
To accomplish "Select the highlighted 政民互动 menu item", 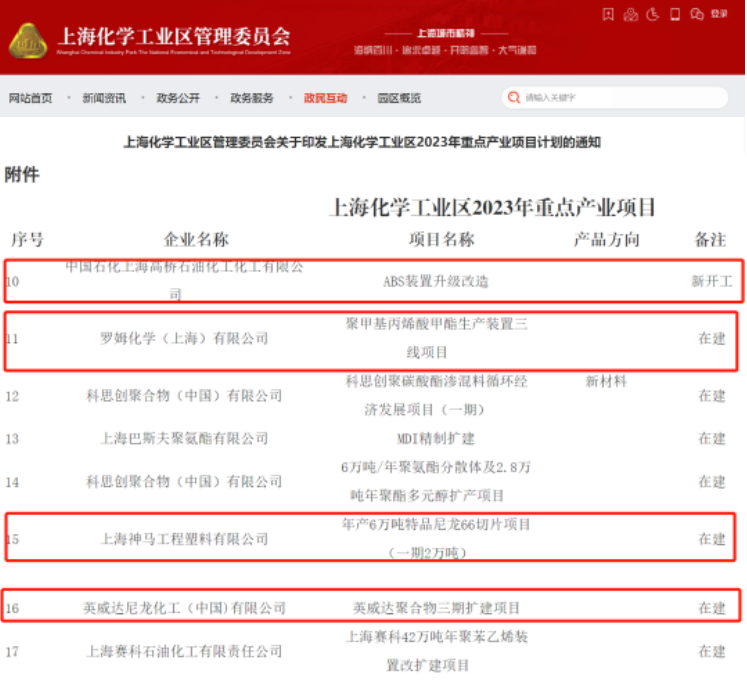I will [x=325, y=98].
